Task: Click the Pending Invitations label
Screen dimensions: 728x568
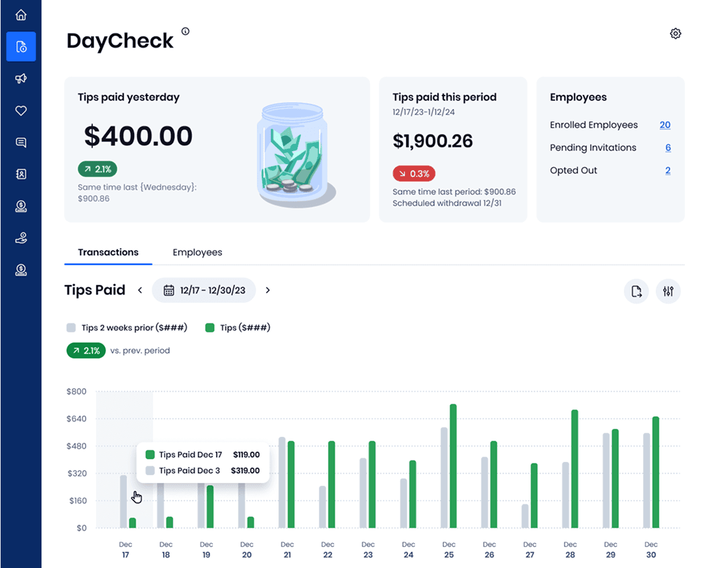Action: pos(593,148)
